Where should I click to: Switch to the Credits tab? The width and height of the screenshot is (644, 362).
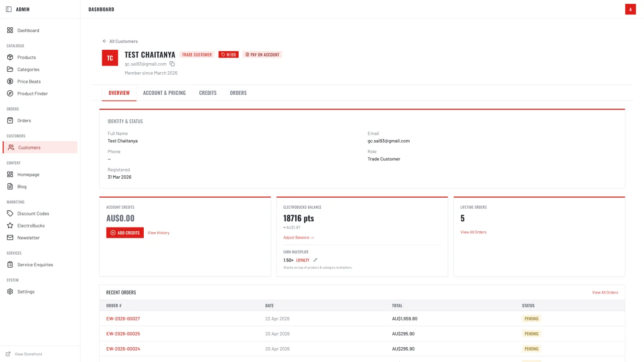(207, 93)
